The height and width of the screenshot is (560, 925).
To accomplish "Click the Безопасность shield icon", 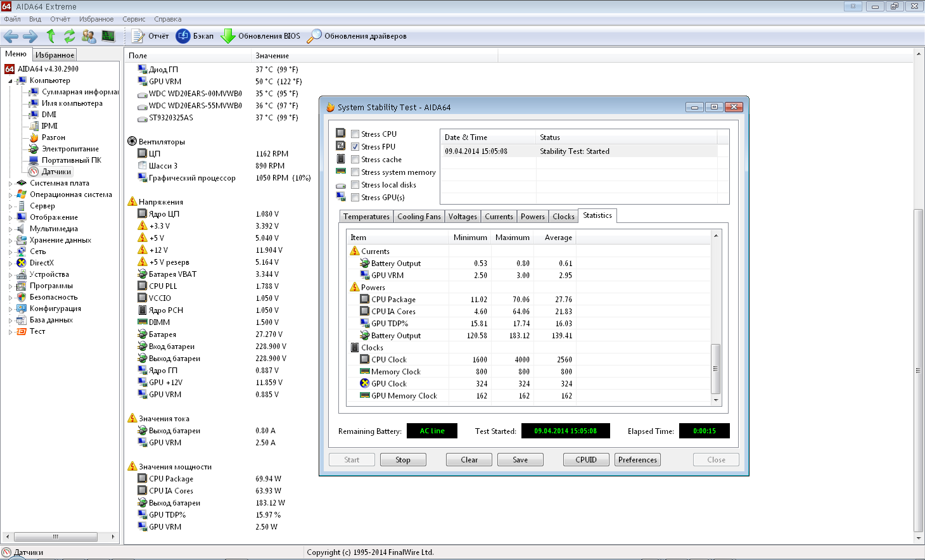I will (22, 297).
